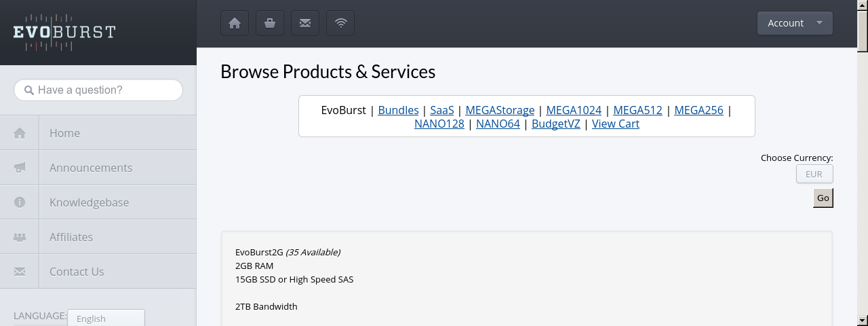Click the envelope icon in top toolbar
This screenshot has height=326, width=868.
(305, 23)
